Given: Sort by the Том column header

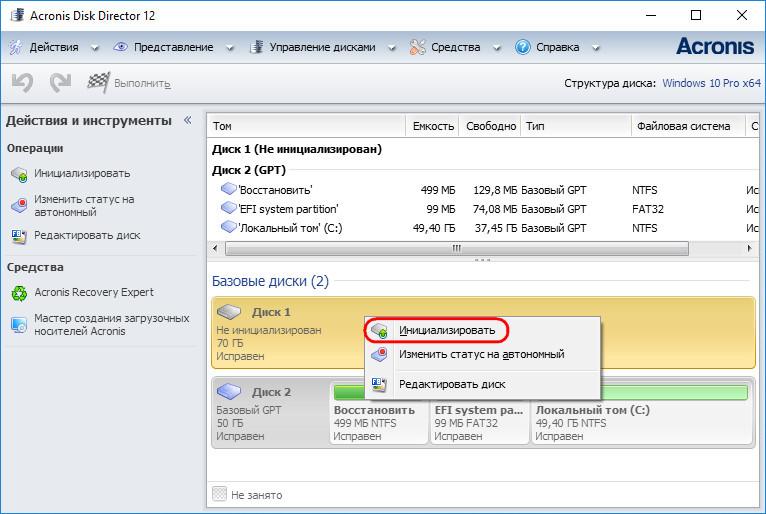Looking at the screenshot, I should click(307, 126).
